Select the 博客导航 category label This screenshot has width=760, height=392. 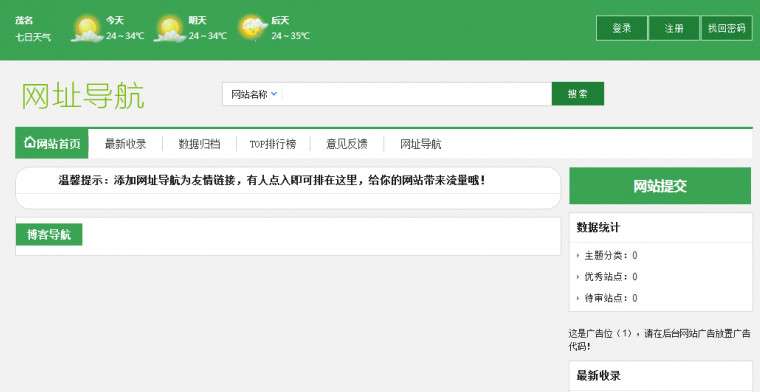click(x=49, y=235)
